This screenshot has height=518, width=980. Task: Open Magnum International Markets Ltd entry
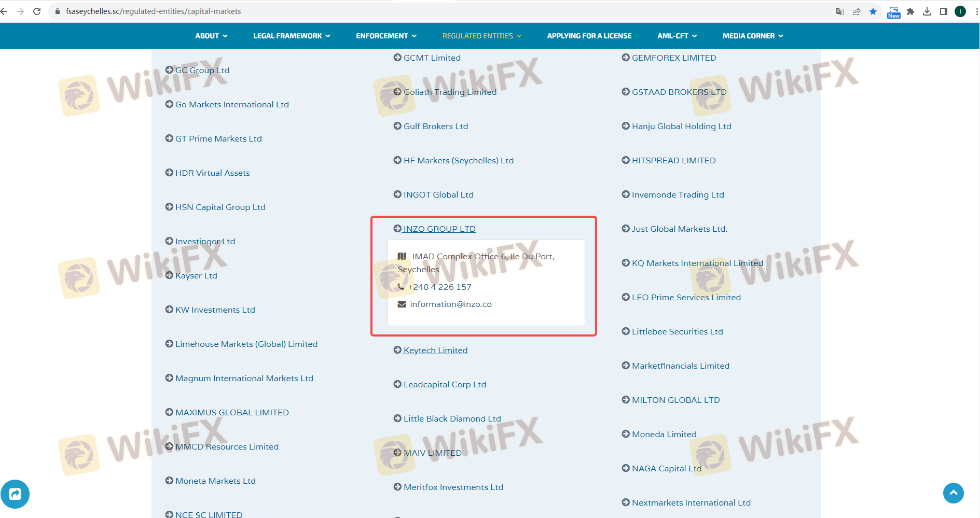point(244,378)
